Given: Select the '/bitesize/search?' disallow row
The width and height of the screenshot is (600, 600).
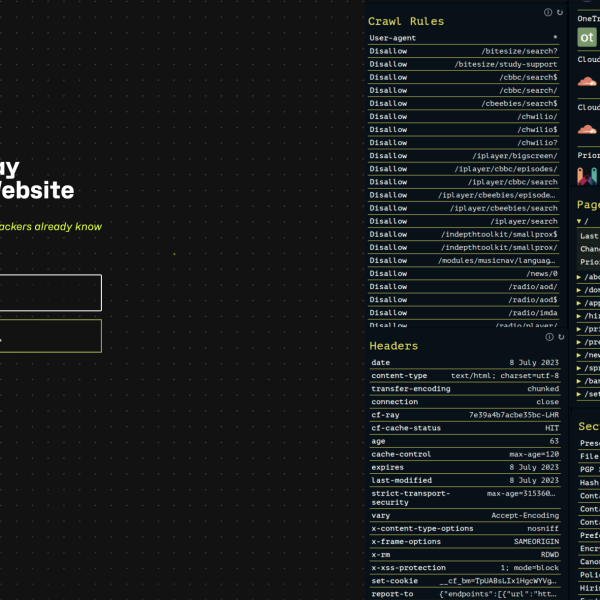Looking at the screenshot, I should pyautogui.click(x=463, y=51).
